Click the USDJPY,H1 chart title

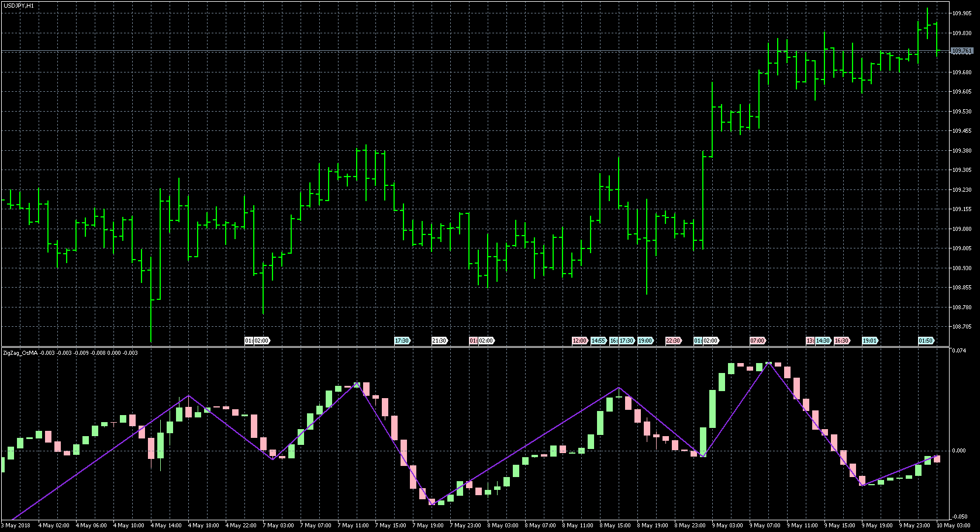pos(18,5)
